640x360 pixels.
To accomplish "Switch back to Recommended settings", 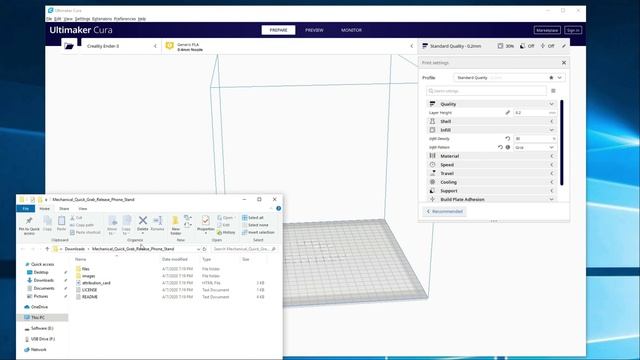I will 444,211.
